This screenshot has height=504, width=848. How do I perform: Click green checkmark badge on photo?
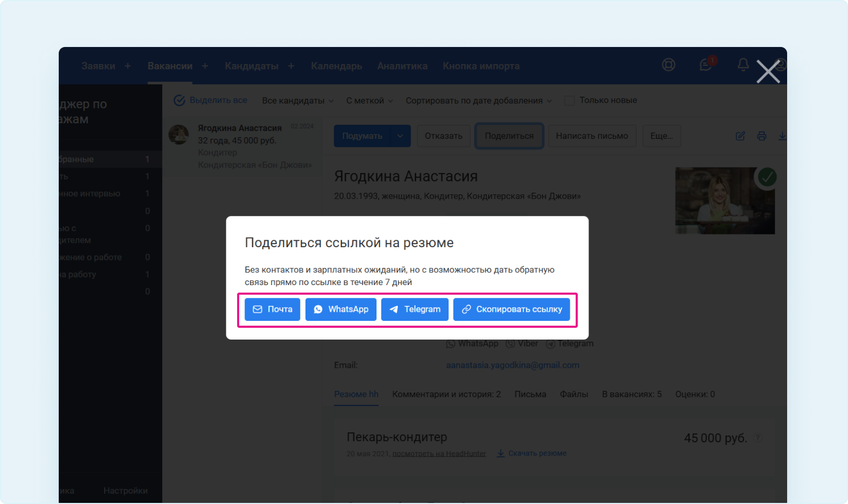[x=767, y=177]
